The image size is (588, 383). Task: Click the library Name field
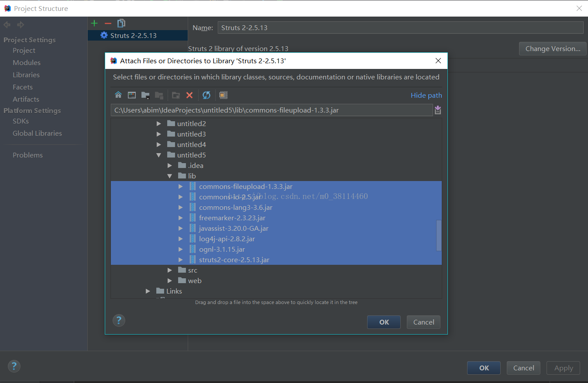[x=400, y=27]
